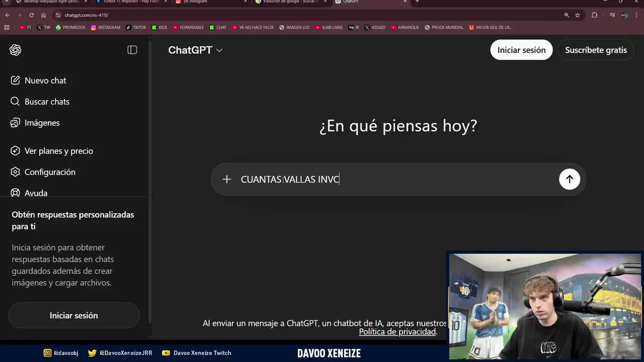Open the ARRANQUE bookmark
The image size is (644, 362).
pos(405,27)
